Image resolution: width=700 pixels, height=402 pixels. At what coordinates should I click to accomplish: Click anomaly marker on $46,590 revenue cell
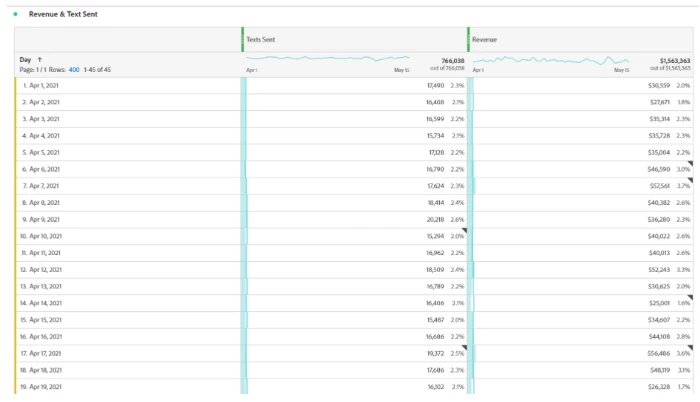(691, 163)
